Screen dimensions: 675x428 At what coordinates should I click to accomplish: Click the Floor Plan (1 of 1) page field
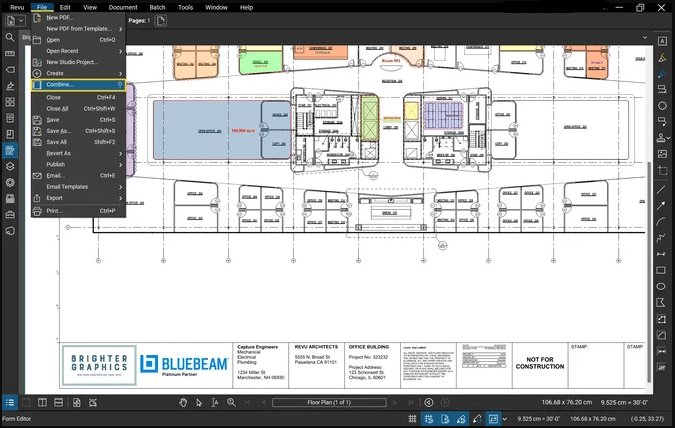(x=329, y=403)
